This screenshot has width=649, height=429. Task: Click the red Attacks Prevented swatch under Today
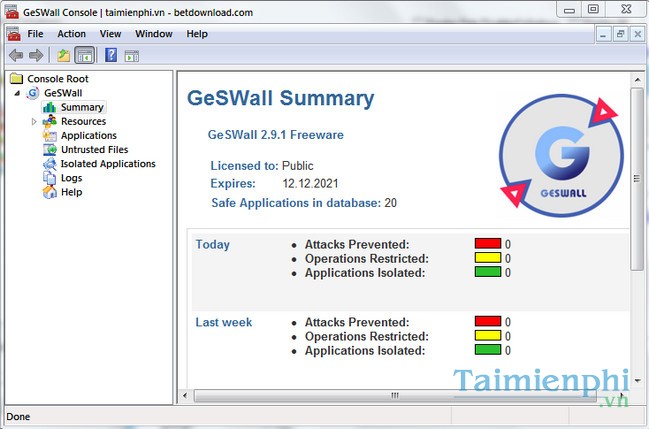pyautogui.click(x=487, y=244)
